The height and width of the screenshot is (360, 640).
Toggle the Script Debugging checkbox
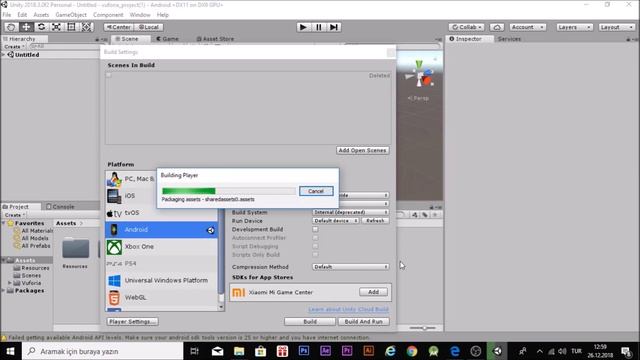[x=315, y=246]
